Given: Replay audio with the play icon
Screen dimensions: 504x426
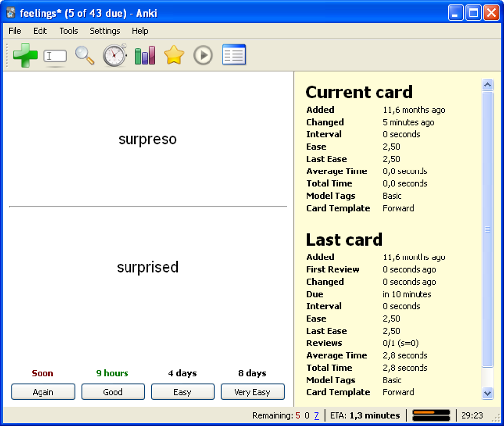Looking at the screenshot, I should pyautogui.click(x=203, y=55).
